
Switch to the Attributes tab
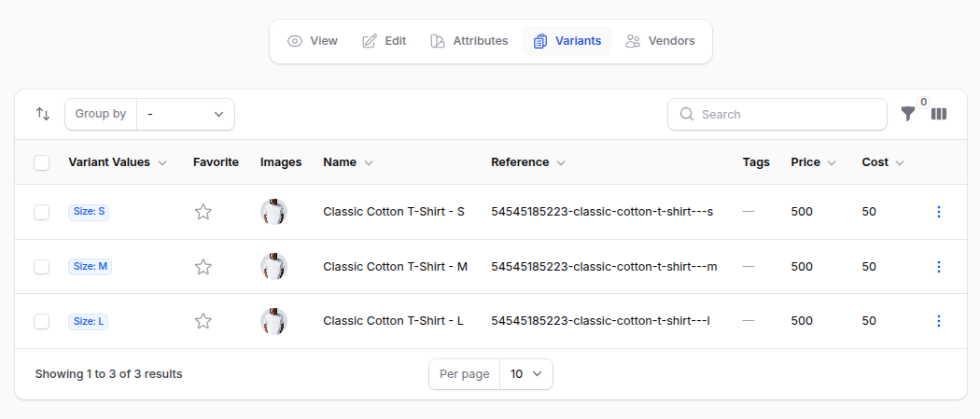pyautogui.click(x=469, y=41)
